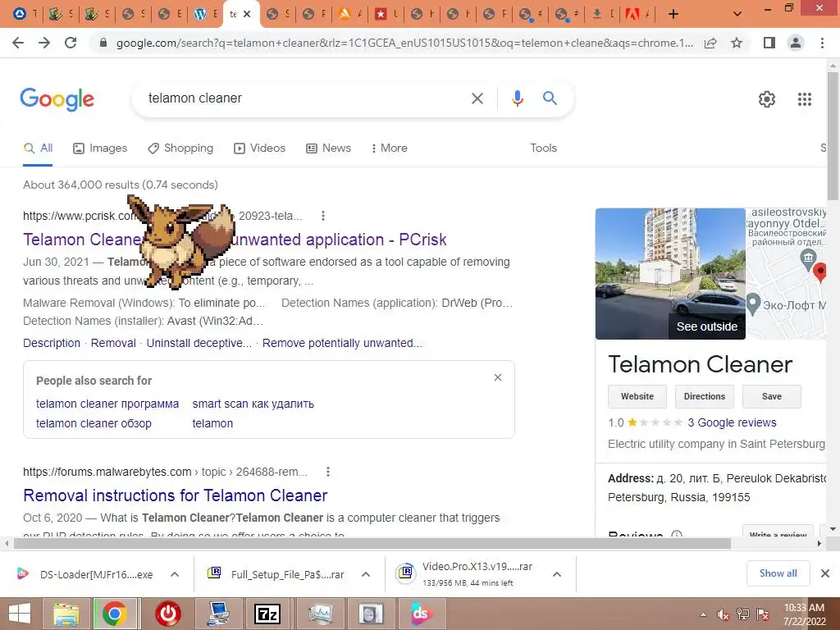Screen dimensions: 840x630
Task: Go to the Google logo homepage
Action: (x=57, y=99)
